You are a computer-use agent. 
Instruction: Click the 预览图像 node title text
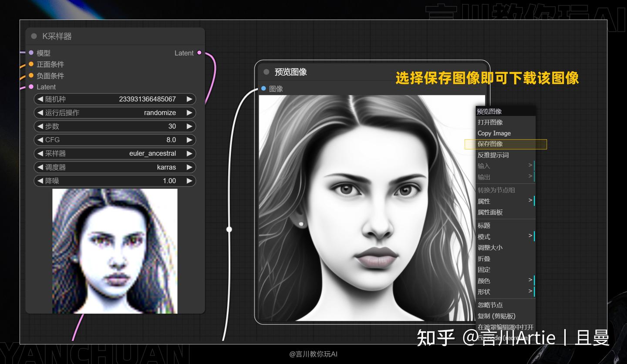coord(290,72)
